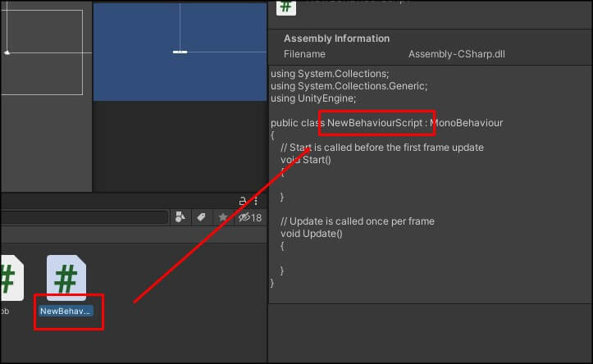
Task: Click the 'using System.Collections.Generic;' line
Action: (x=349, y=86)
